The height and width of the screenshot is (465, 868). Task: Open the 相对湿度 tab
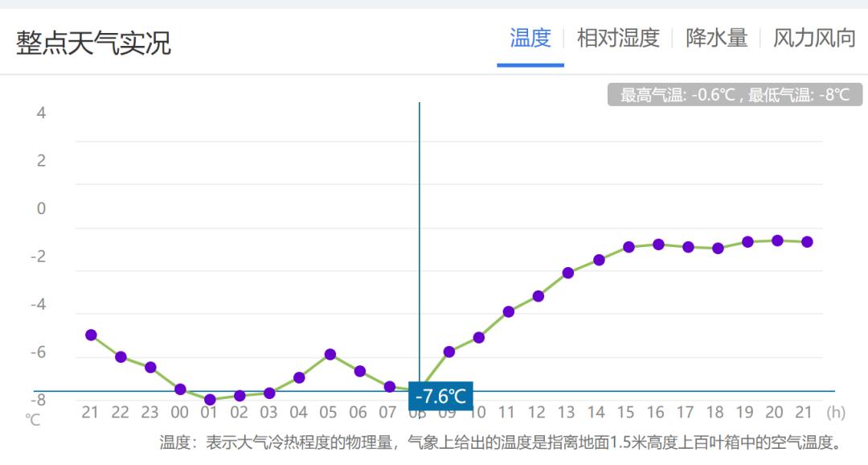(x=617, y=38)
